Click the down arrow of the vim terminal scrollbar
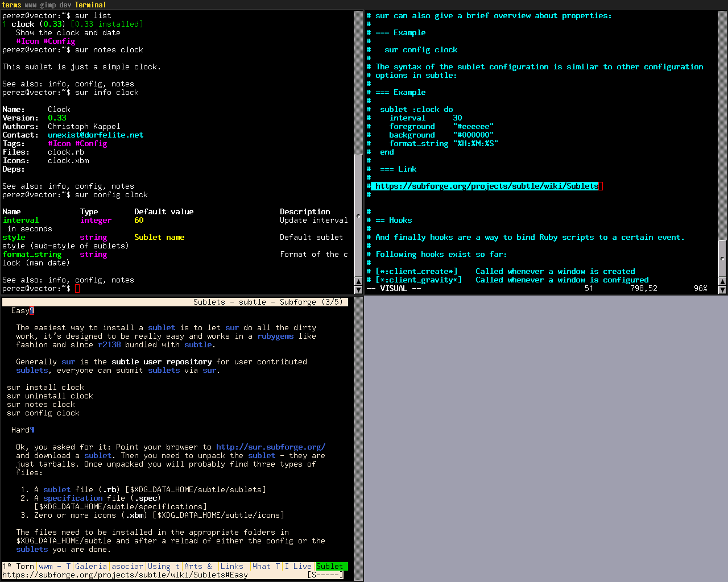728x582 pixels. coord(722,289)
